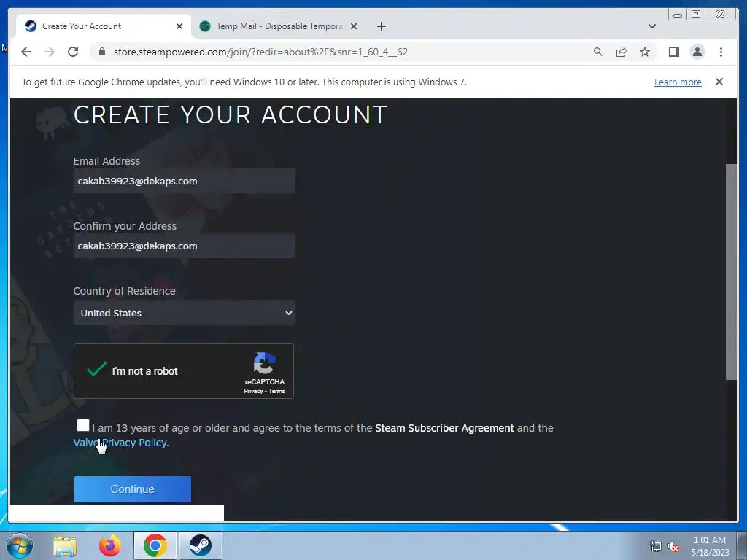This screenshot has width=747, height=560.
Task: Click the Country of Residence label
Action: click(124, 291)
